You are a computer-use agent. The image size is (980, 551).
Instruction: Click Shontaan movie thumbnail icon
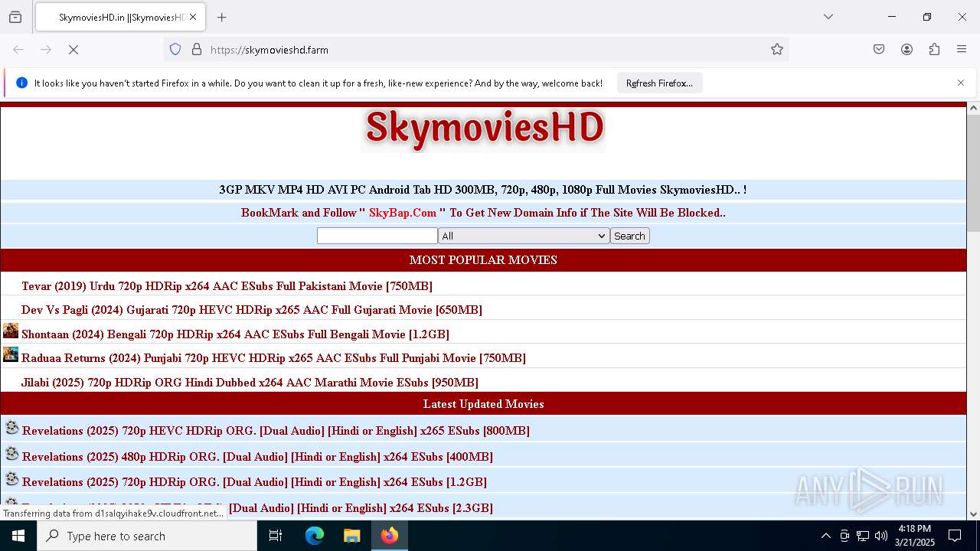pyautogui.click(x=11, y=331)
